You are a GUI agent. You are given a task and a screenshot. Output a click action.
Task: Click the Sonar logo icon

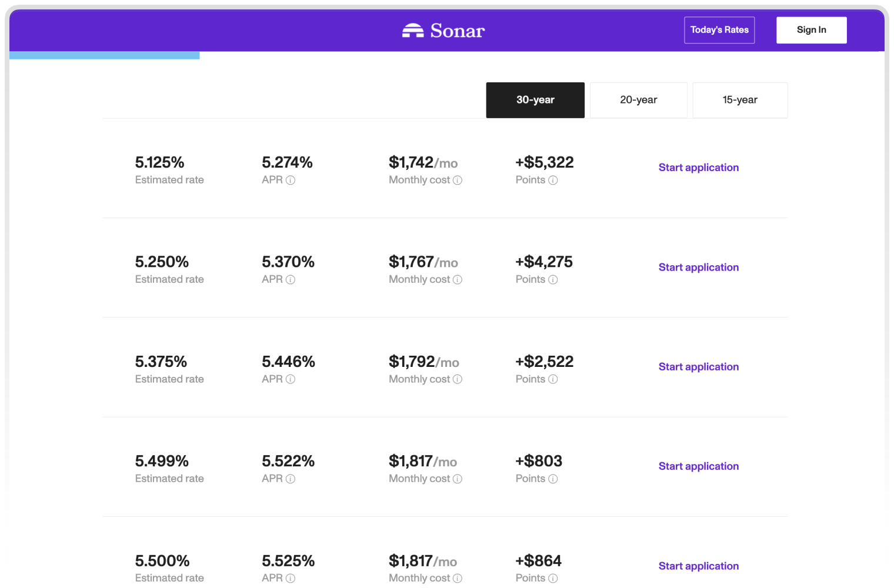(x=413, y=31)
